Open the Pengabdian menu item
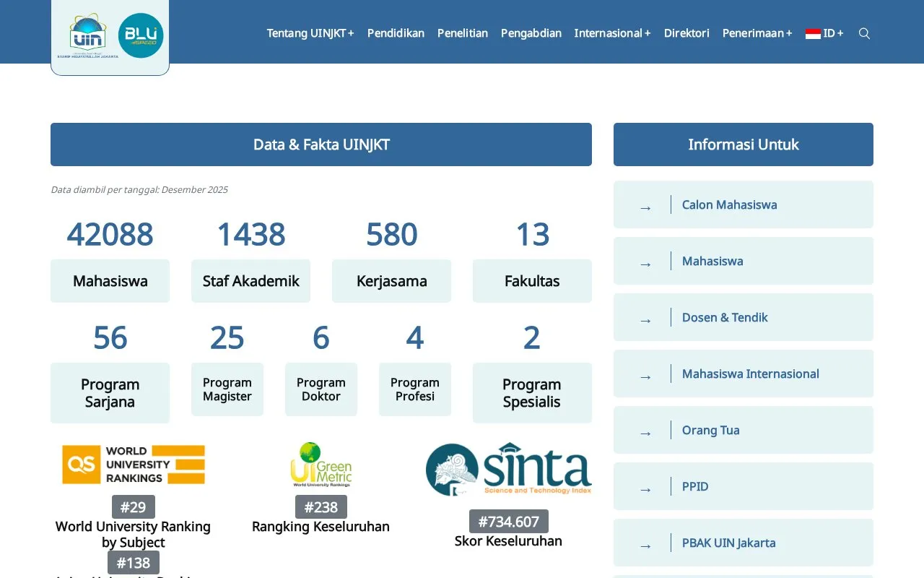The height and width of the screenshot is (578, 924). pyautogui.click(x=531, y=33)
